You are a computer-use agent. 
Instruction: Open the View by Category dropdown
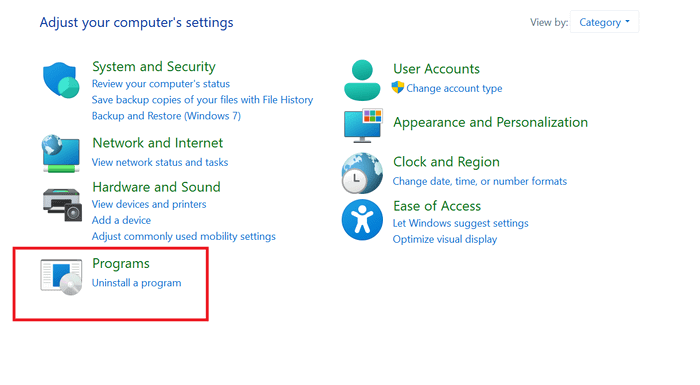604,22
